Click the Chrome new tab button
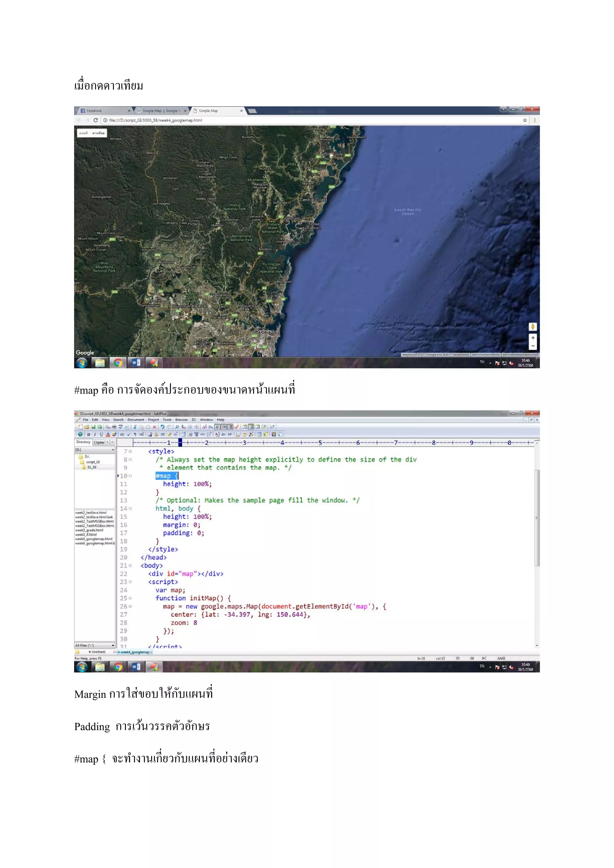614x868 pixels. coord(252,111)
